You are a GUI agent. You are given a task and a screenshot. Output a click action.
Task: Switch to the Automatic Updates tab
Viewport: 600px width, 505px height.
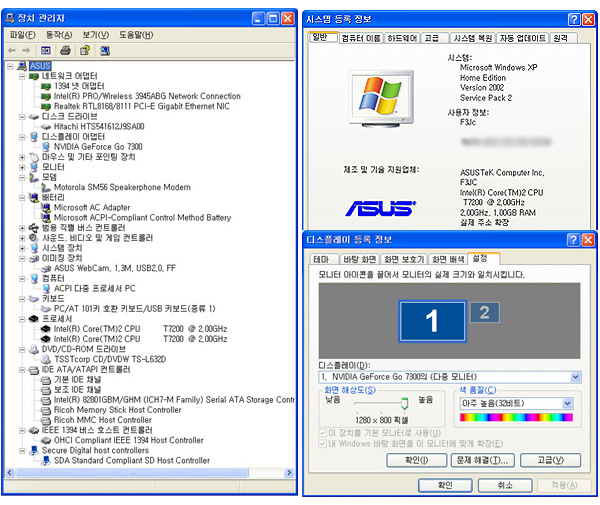click(522, 38)
